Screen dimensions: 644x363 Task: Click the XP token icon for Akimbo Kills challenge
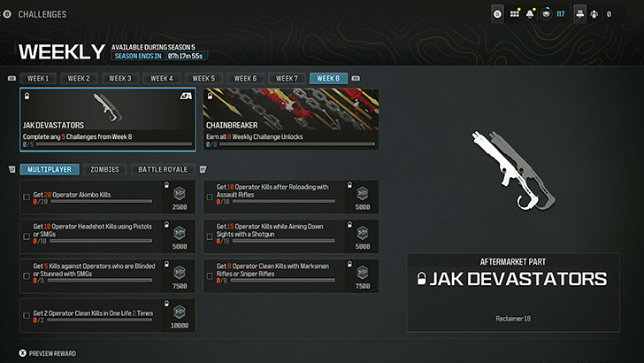[180, 193]
